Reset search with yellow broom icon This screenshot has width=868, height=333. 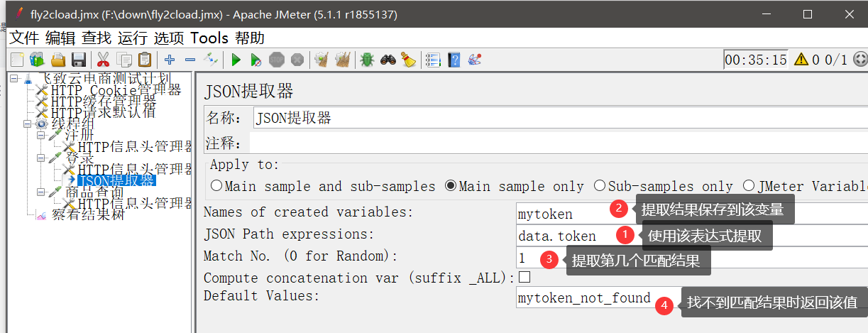point(408,60)
